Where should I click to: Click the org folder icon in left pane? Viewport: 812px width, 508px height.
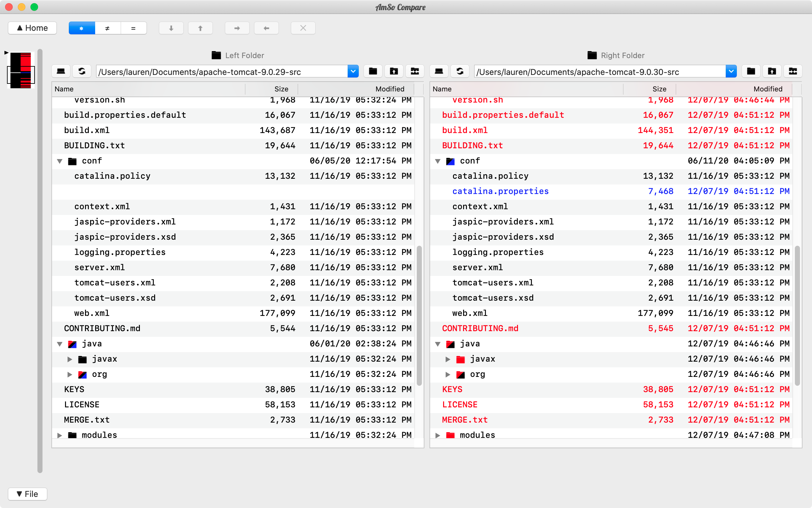coord(82,374)
